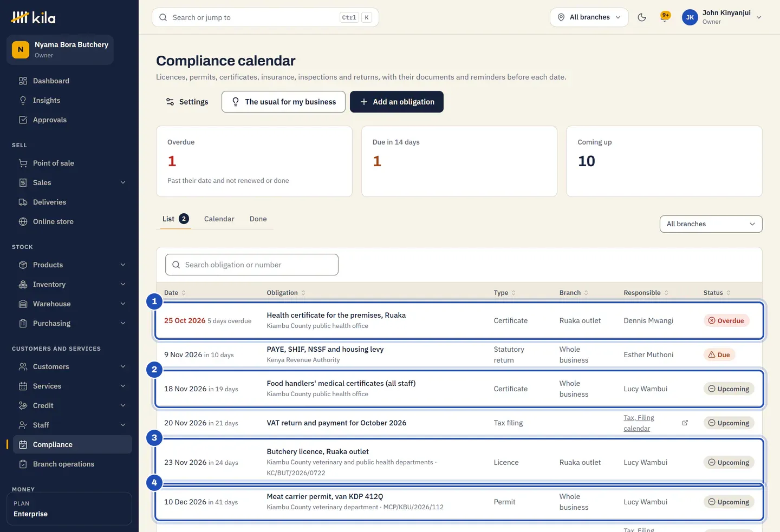The image size is (780, 532).
Task: Sort the table by Status column
Action: pos(717,293)
